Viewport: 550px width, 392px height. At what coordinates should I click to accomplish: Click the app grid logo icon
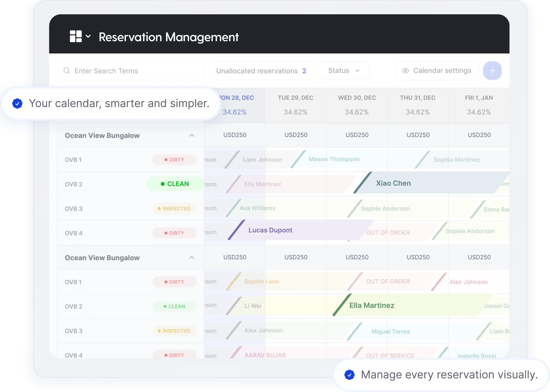(76, 36)
